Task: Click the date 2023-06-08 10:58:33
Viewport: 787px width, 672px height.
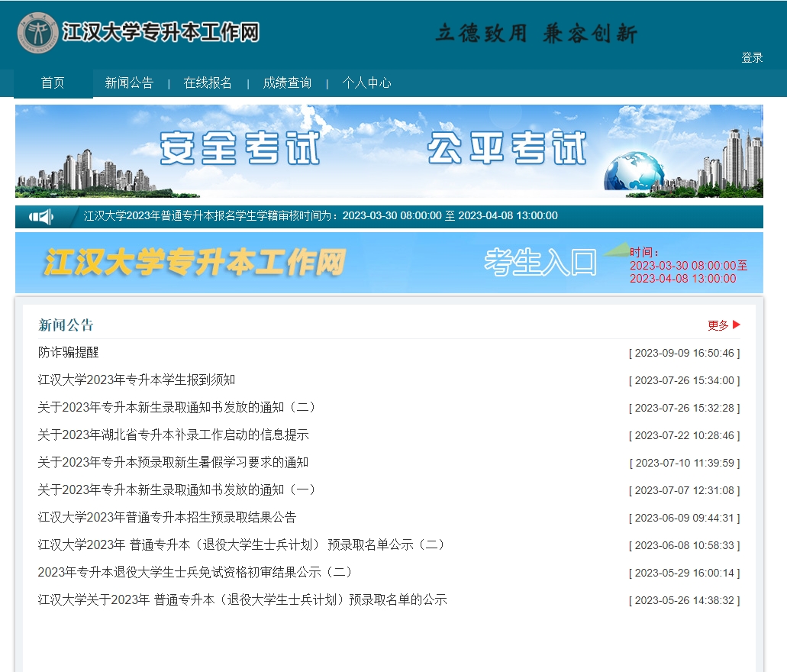Action: click(685, 545)
